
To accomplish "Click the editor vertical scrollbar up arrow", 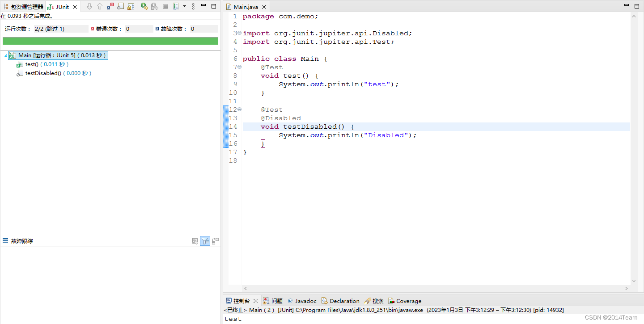I will coord(634,16).
